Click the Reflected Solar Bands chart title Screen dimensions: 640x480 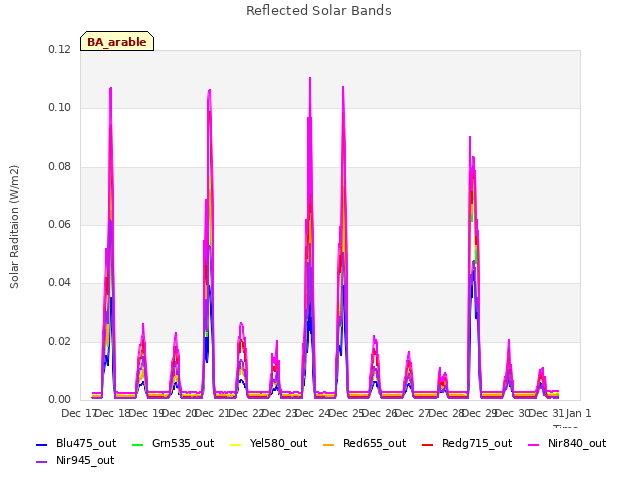click(x=319, y=11)
